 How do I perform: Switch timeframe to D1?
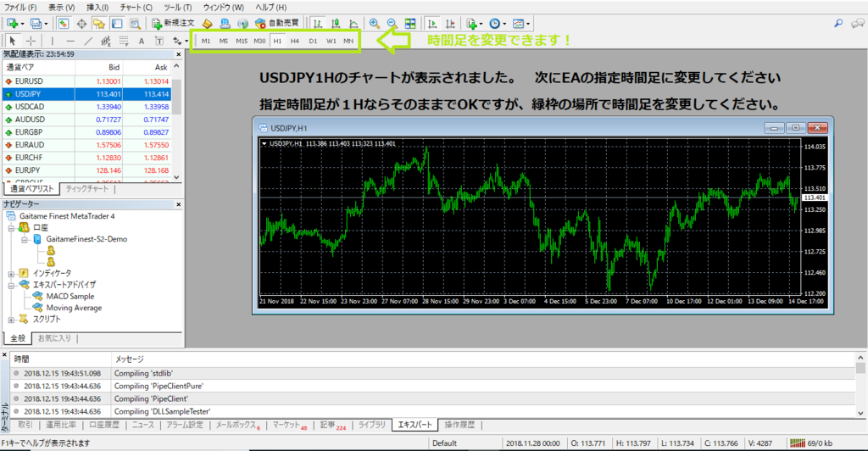tap(313, 41)
